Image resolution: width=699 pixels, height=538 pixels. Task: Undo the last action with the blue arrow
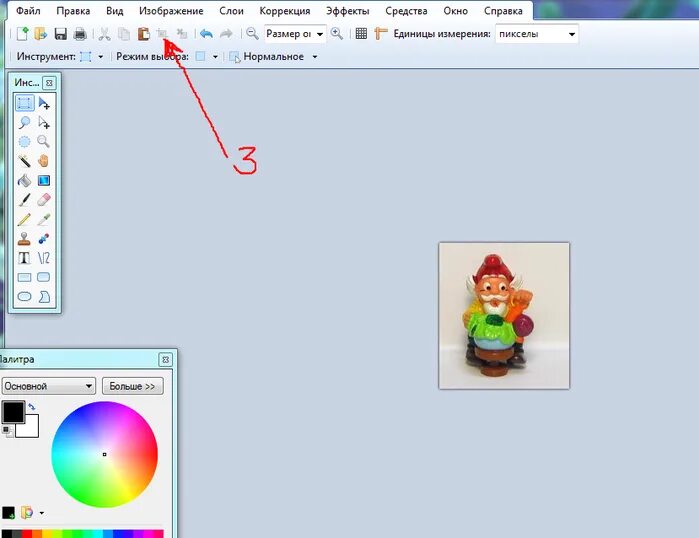coord(206,34)
